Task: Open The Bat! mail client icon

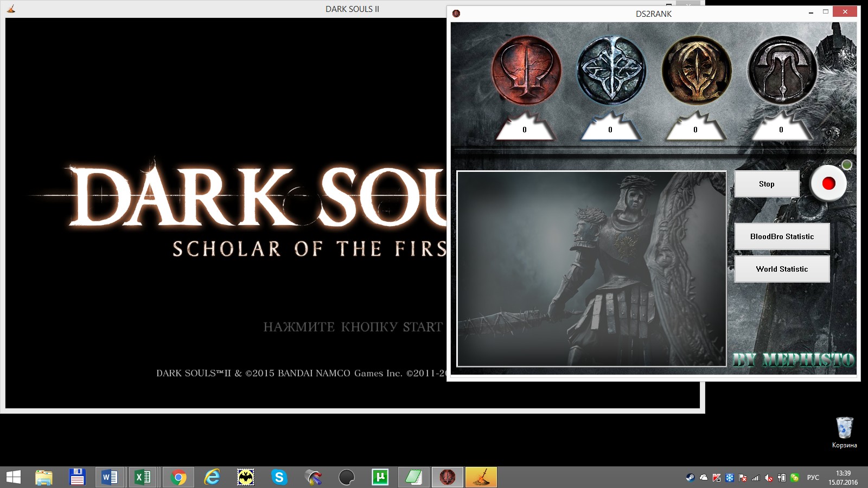Action: tap(246, 477)
